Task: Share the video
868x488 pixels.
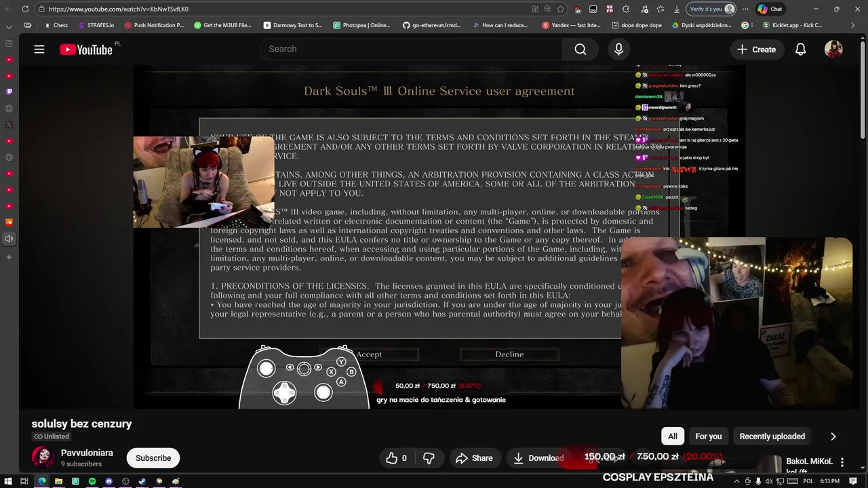Action: (474, 458)
